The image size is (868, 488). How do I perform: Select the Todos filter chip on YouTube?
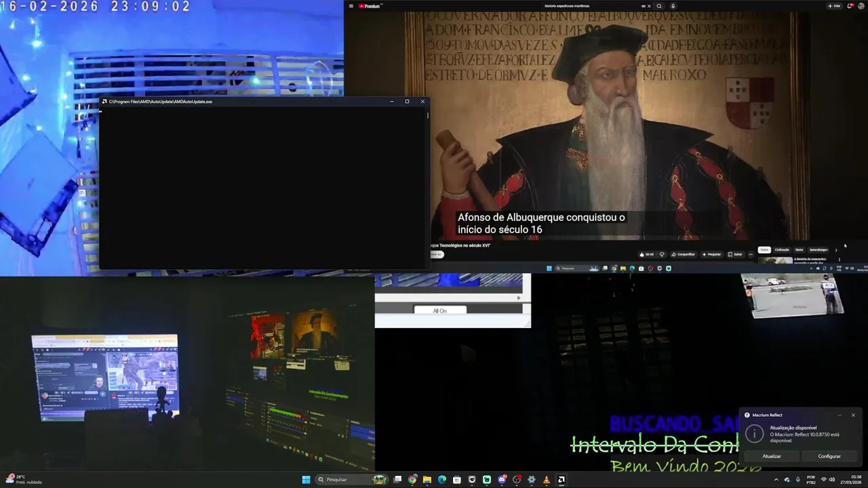[764, 249]
